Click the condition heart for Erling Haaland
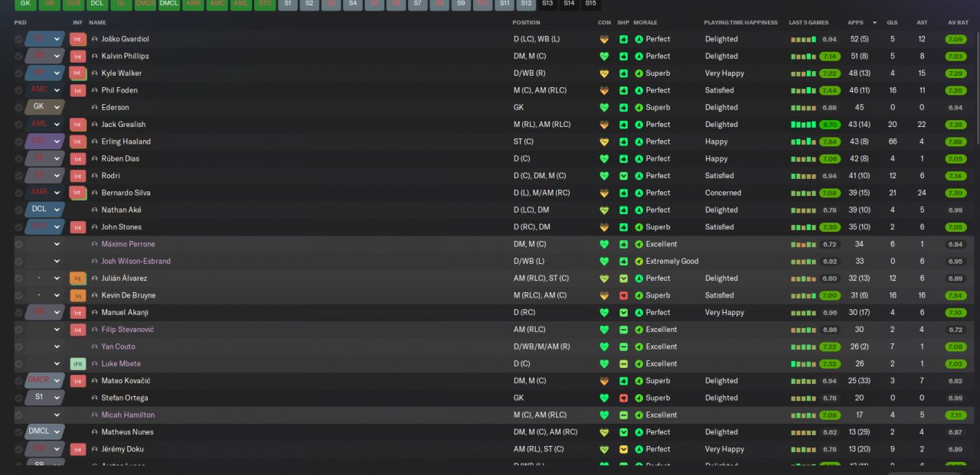 (x=604, y=142)
